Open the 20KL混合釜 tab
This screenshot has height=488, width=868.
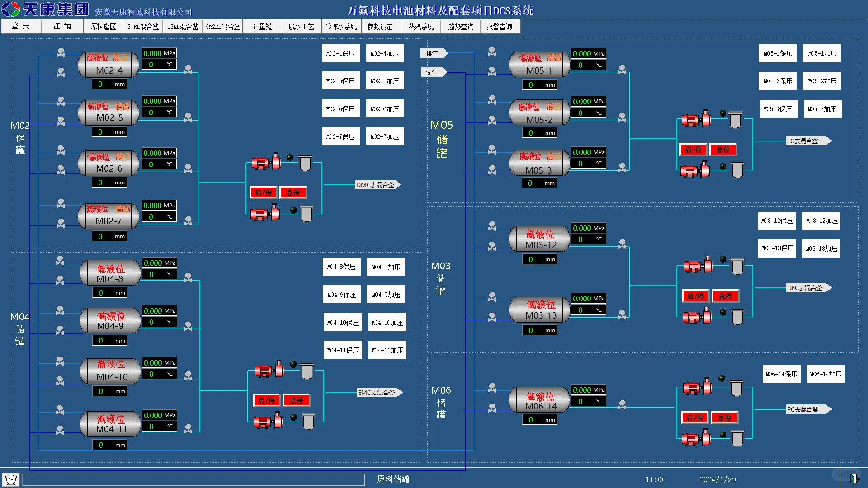[143, 27]
